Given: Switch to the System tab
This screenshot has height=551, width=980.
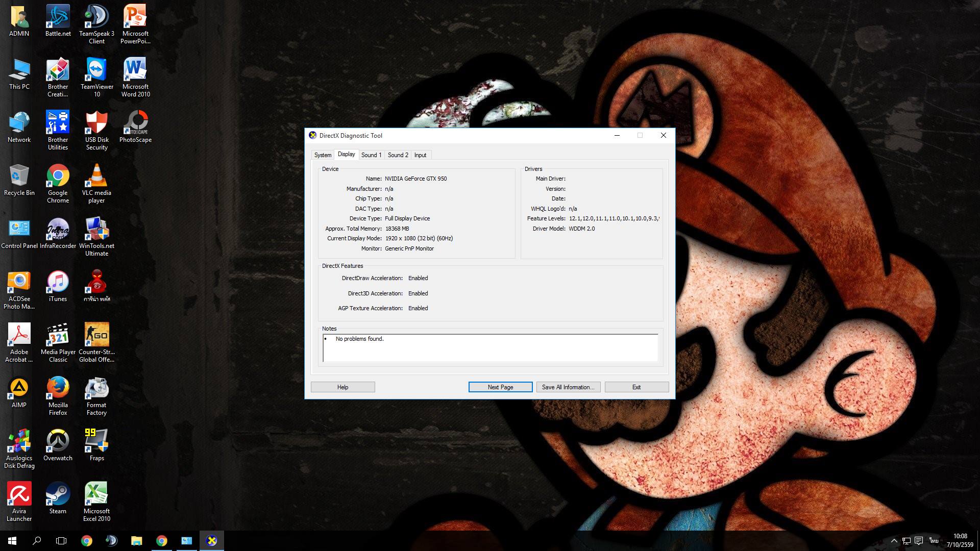Looking at the screenshot, I should click(x=323, y=155).
